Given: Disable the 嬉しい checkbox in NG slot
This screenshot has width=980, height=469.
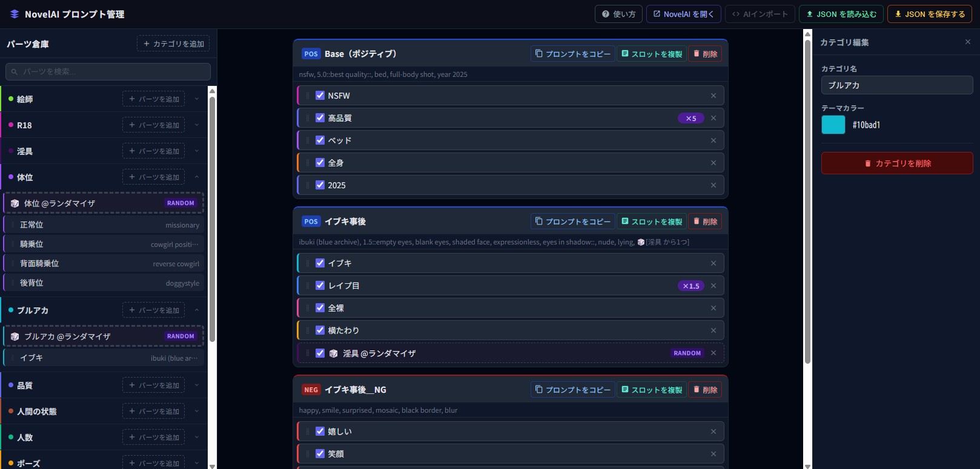Looking at the screenshot, I should click(x=320, y=431).
